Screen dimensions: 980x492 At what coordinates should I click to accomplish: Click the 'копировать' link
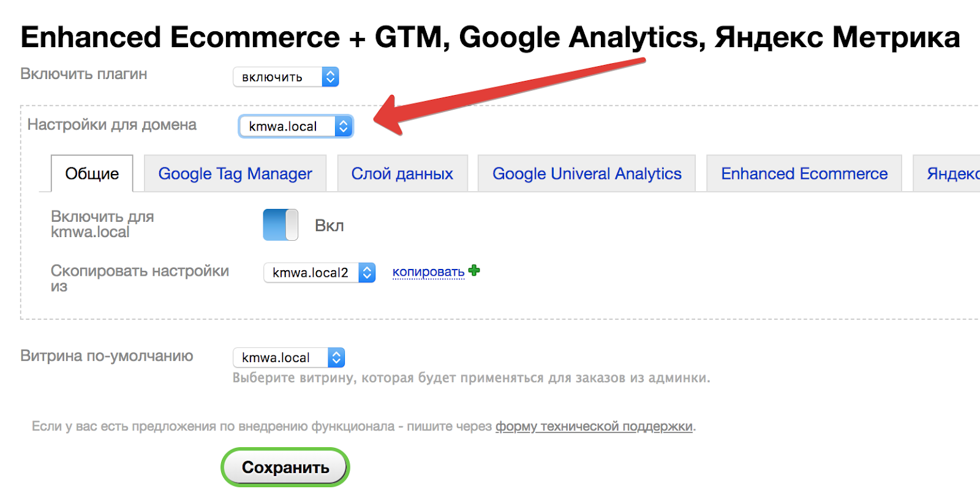[428, 272]
